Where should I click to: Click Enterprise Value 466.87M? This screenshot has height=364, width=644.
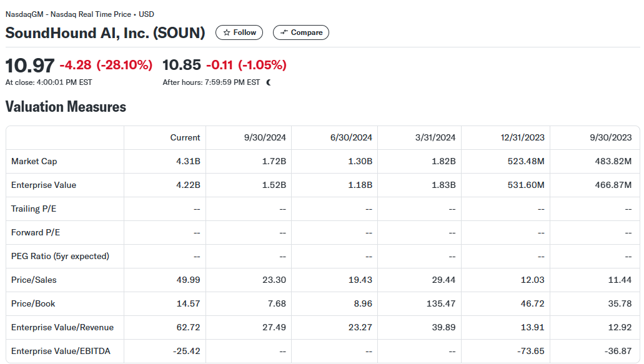[x=613, y=185]
